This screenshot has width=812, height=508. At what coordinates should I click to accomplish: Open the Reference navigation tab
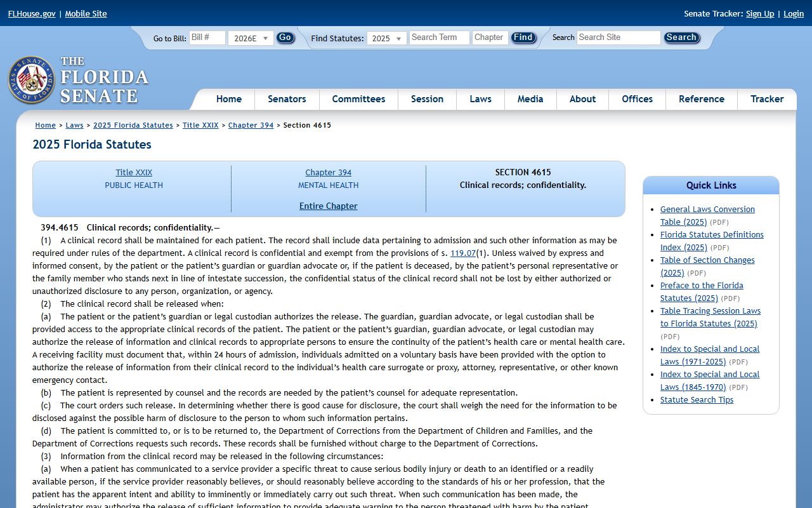pyautogui.click(x=701, y=99)
